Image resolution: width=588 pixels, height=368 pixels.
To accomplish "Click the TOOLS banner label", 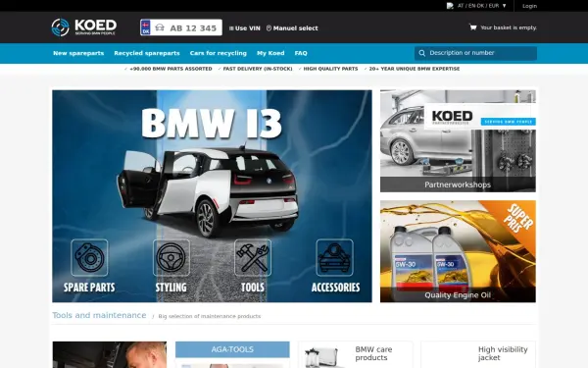I will pyautogui.click(x=253, y=288).
